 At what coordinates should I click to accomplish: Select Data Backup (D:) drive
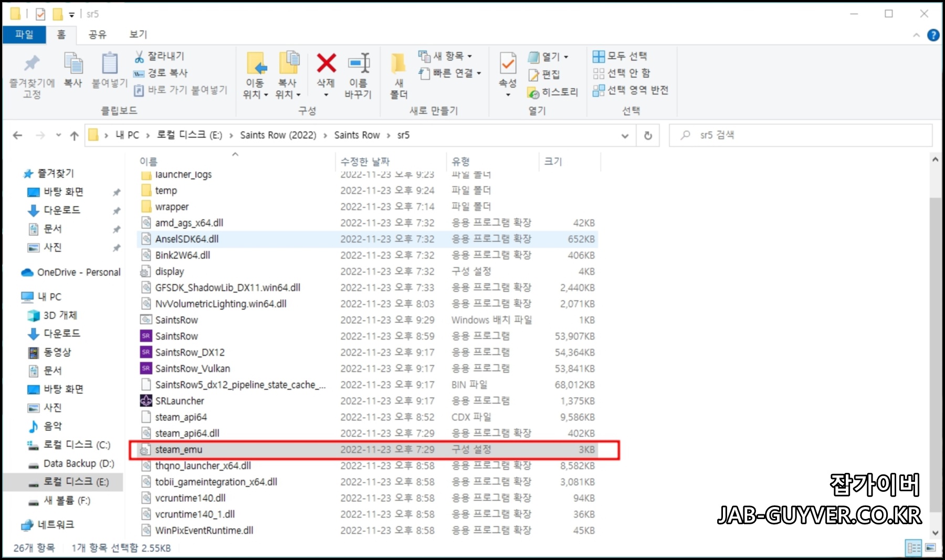pos(70,464)
